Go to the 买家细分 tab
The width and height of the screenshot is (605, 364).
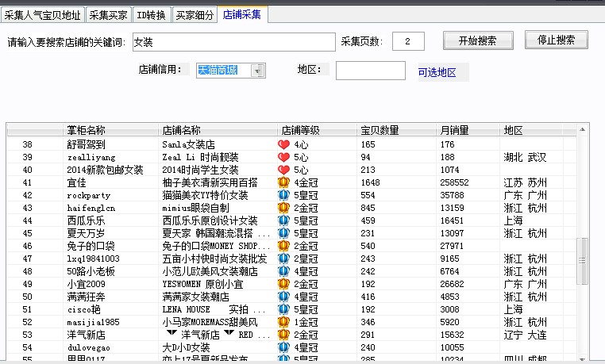[194, 14]
